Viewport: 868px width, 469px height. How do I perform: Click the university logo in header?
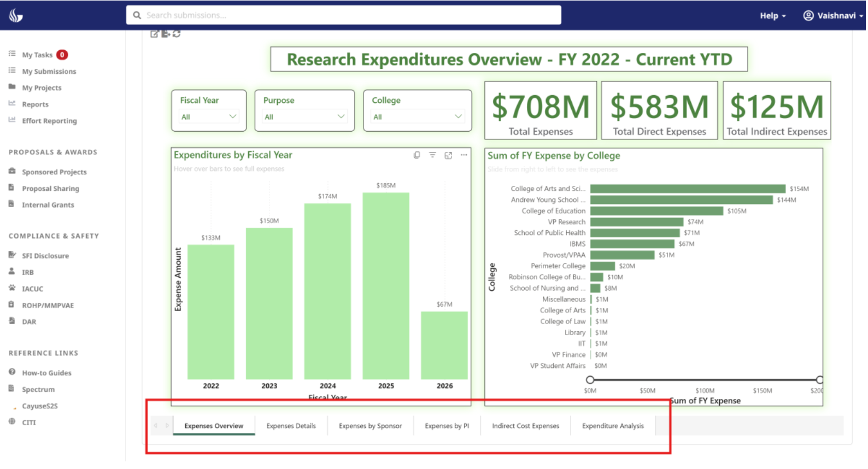click(x=16, y=15)
